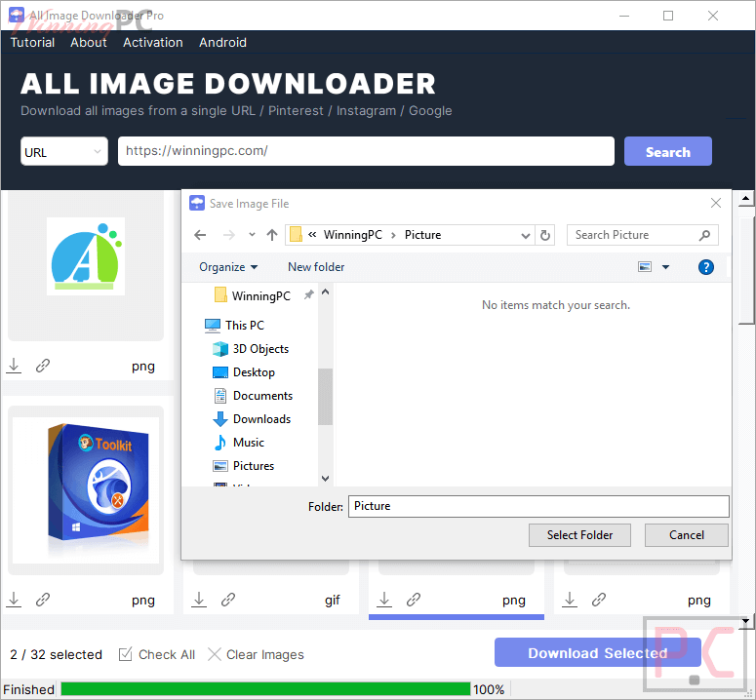Click the navigation pane scroll down arrow
Screen dimensions: 756x700
(x=326, y=478)
